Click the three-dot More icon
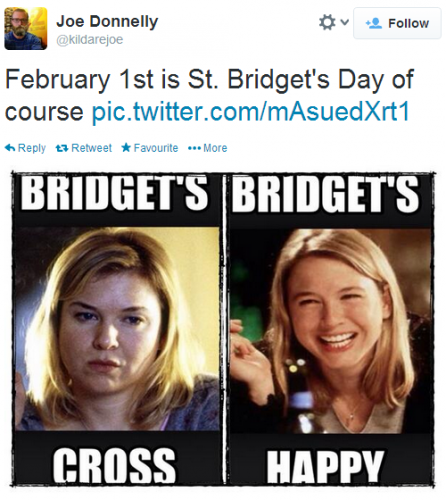The height and width of the screenshot is (500, 446). point(194,148)
